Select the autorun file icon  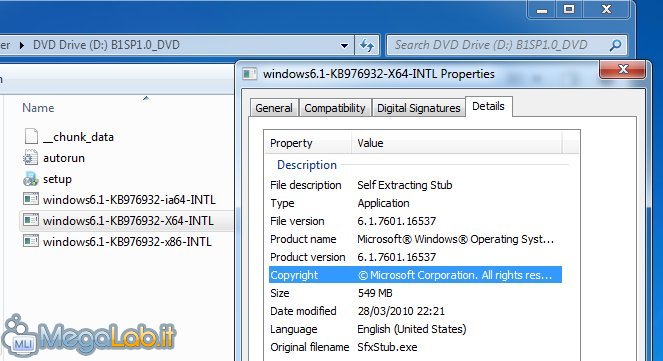click(30, 158)
